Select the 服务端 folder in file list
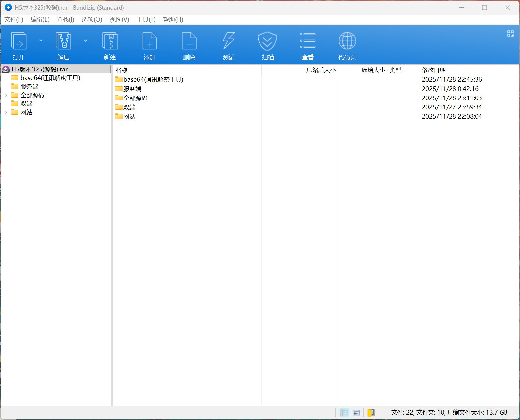 click(x=132, y=89)
